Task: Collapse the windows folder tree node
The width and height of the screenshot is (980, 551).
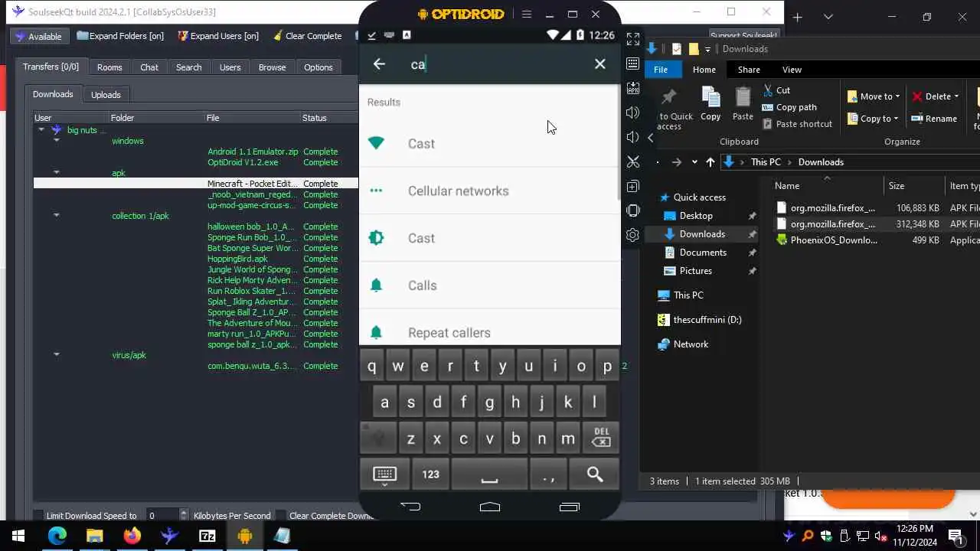Action: [x=56, y=141]
